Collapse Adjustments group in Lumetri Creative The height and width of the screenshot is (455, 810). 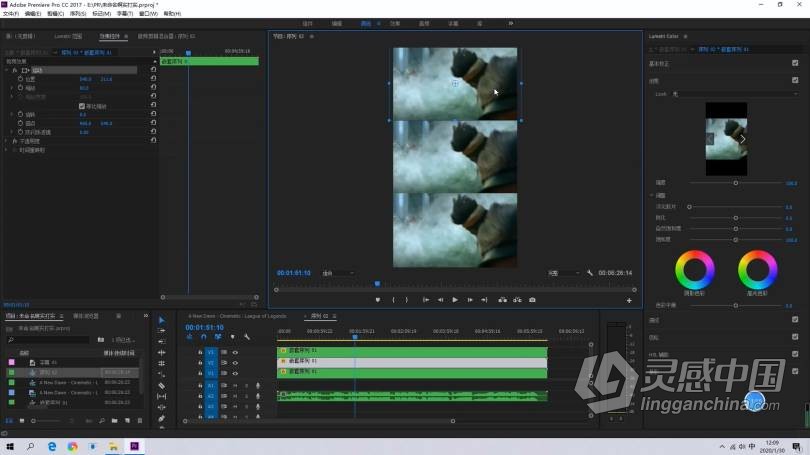click(x=652, y=195)
